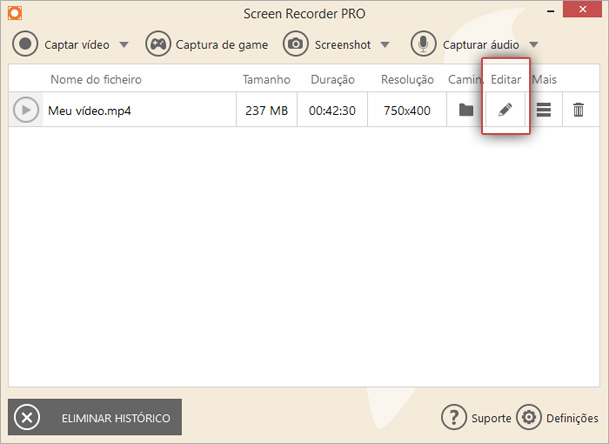Image resolution: width=609 pixels, height=444 pixels.
Task: Click the Duração column header
Action: click(332, 80)
